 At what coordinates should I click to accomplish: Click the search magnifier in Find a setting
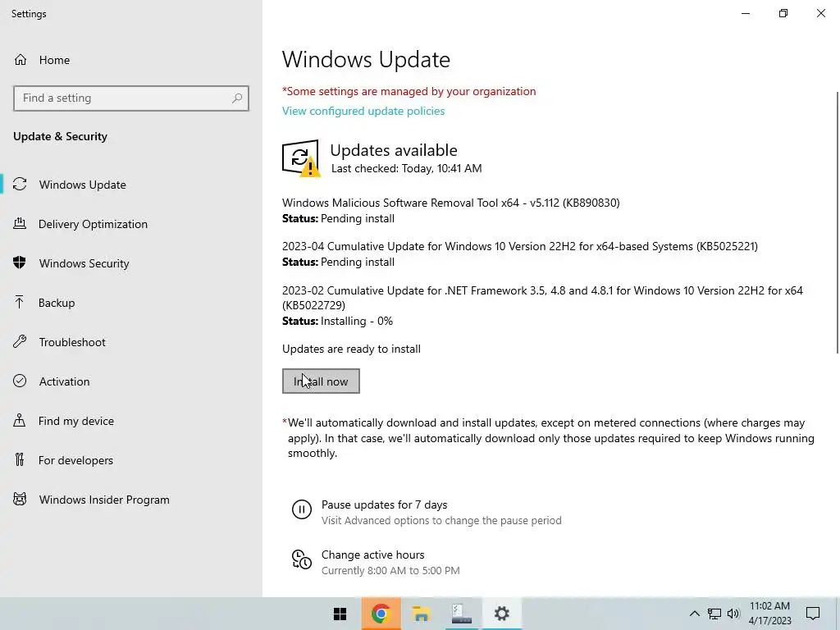click(237, 98)
